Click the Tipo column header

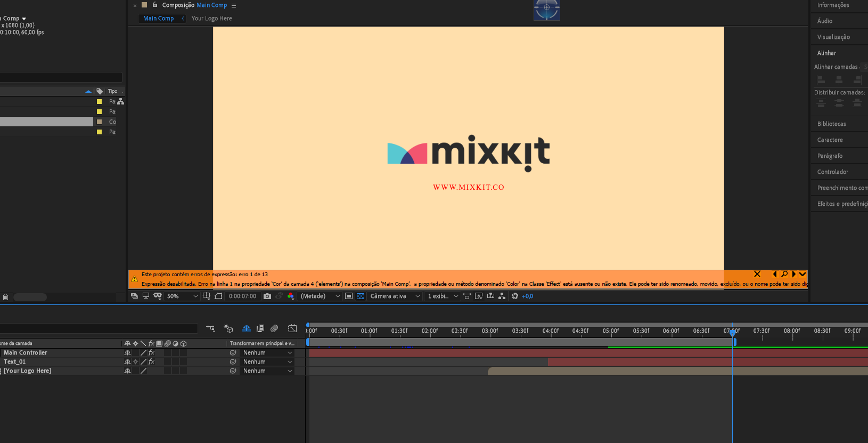coord(112,91)
